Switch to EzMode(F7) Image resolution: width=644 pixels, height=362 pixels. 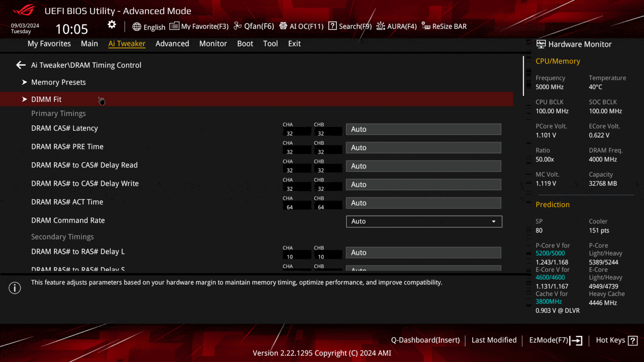[549, 340]
